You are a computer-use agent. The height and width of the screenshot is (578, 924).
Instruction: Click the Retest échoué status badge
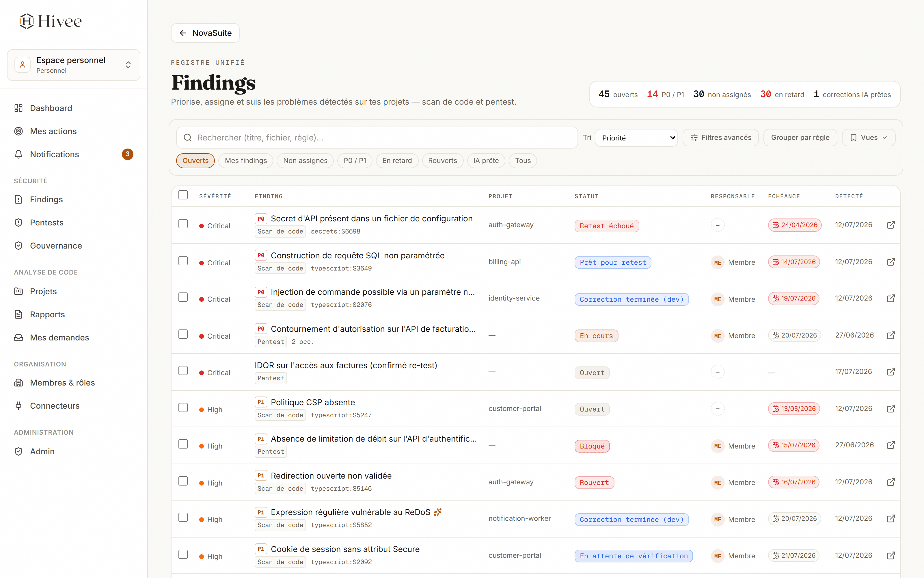click(607, 226)
